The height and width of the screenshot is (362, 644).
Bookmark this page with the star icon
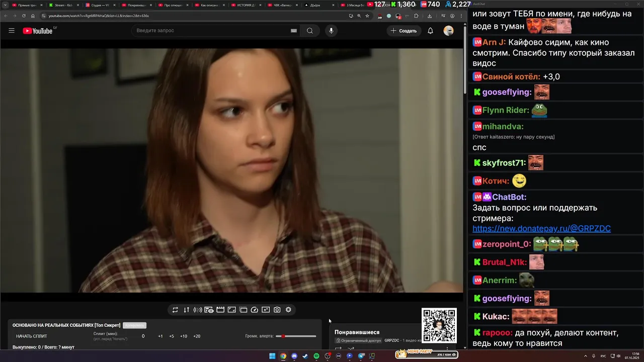pyautogui.click(x=367, y=16)
